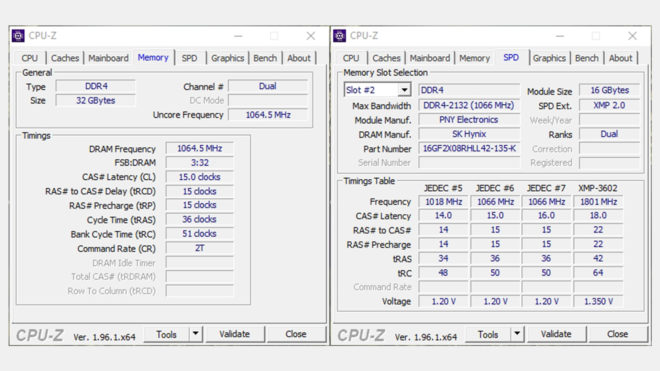Click the empty Serial Number field

(x=469, y=163)
